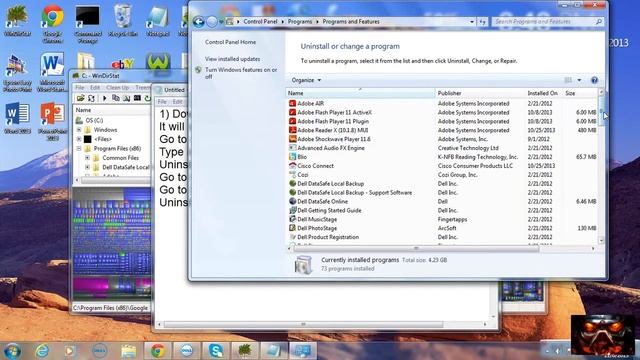Open the Organize dropdown menu
Screen dimensions: 640x360
tap(306, 80)
